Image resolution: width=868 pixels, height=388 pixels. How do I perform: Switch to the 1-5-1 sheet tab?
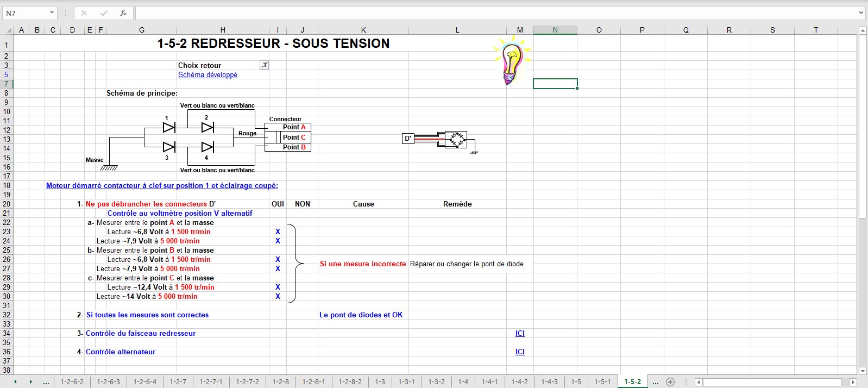point(602,382)
